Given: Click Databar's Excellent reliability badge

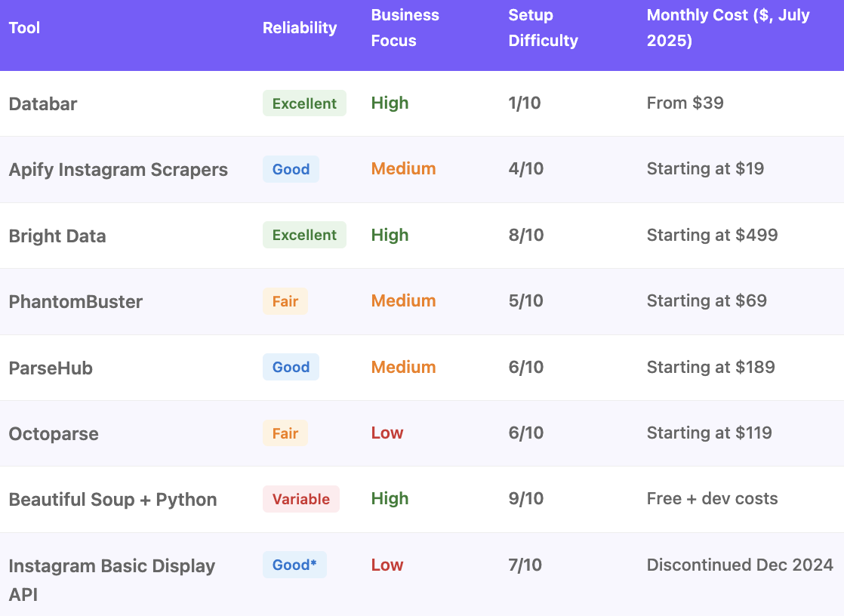Looking at the screenshot, I should click(x=305, y=103).
